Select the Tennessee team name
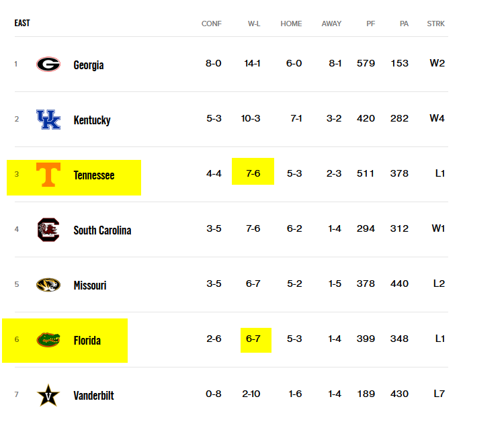This screenshot has width=504, height=434. click(94, 175)
